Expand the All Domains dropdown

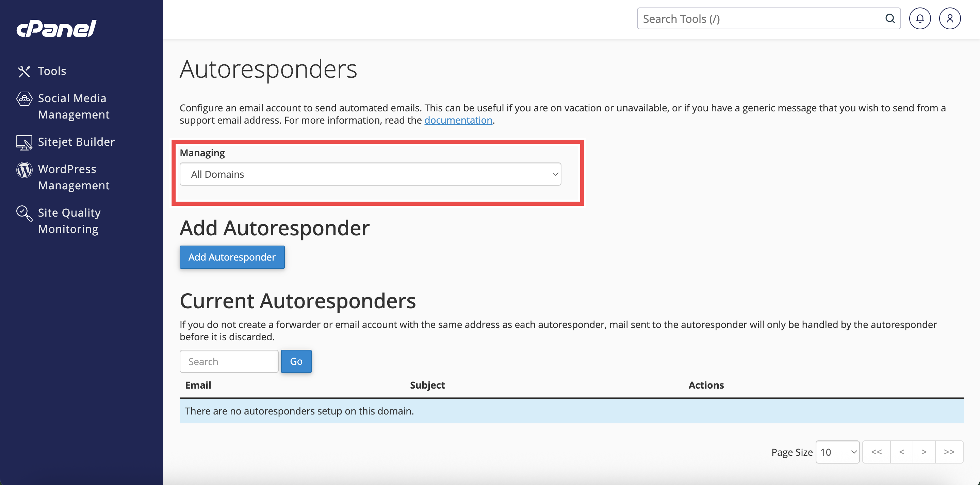(370, 174)
